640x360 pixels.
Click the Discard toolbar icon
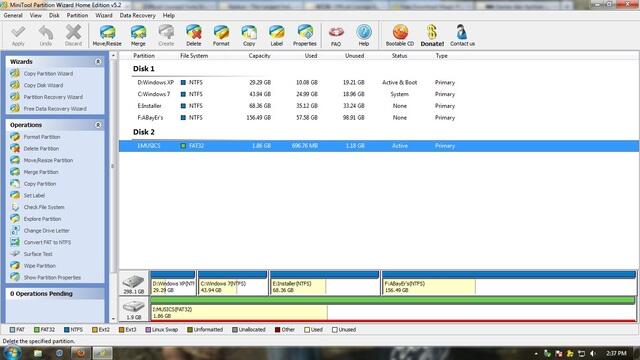(x=73, y=36)
